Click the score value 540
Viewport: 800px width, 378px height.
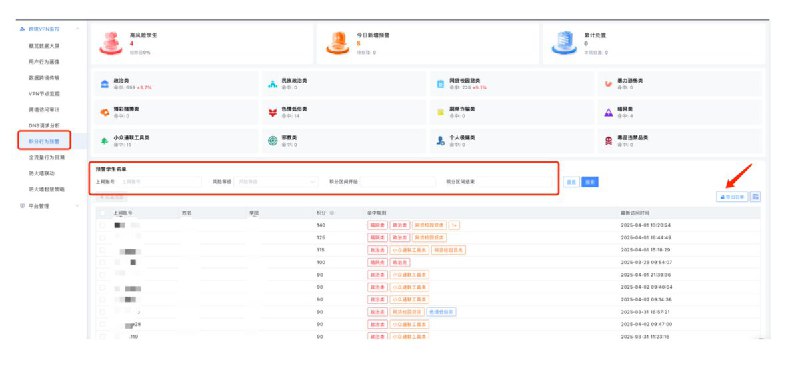[x=320, y=225]
